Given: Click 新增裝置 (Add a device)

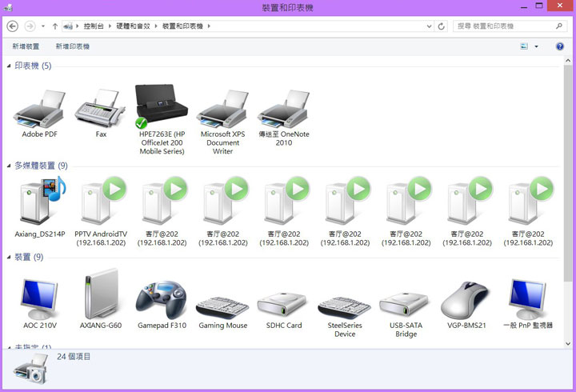Looking at the screenshot, I should pyautogui.click(x=26, y=46).
